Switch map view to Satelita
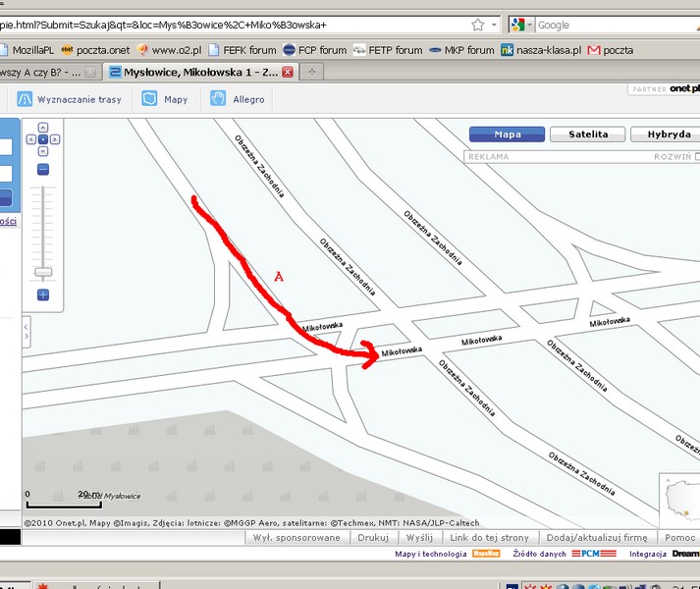Image resolution: width=700 pixels, height=589 pixels. tap(586, 134)
